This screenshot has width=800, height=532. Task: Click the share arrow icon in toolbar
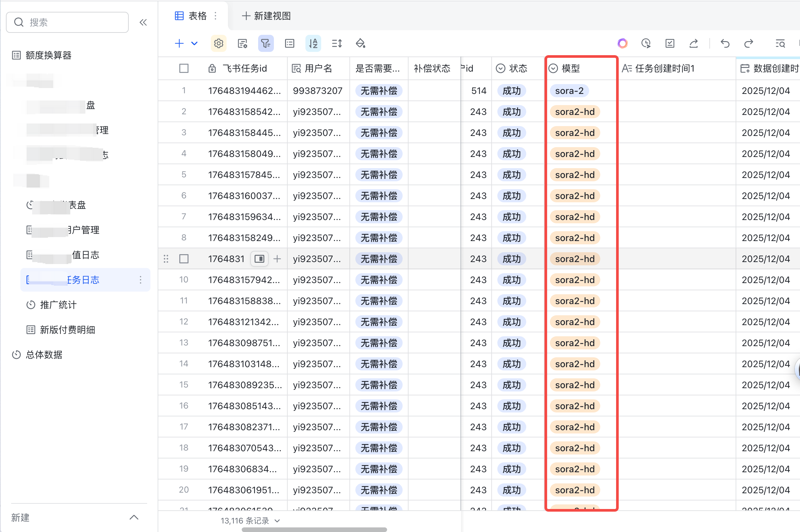pos(694,43)
